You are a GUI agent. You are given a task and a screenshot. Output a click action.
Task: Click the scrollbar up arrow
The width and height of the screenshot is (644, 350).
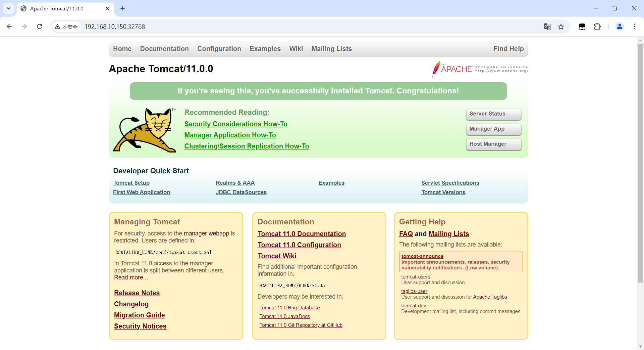pos(640,40)
